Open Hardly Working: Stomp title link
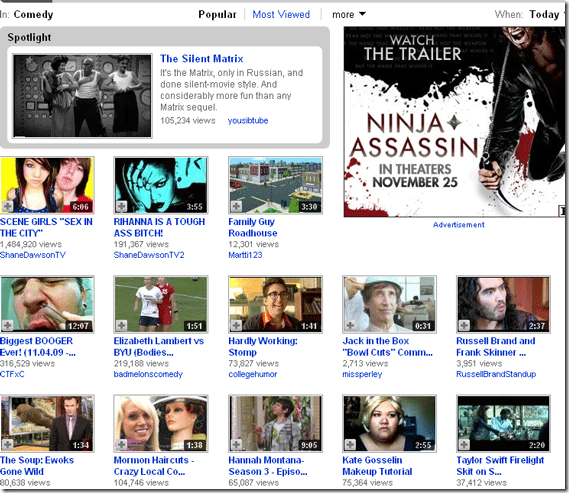This screenshot has height=493, width=569. (263, 346)
